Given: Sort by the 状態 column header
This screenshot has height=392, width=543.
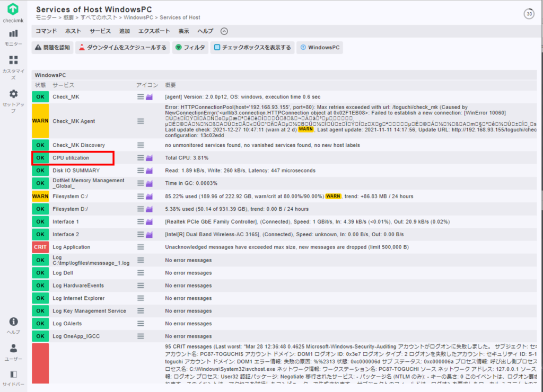Looking at the screenshot, I should coord(40,85).
